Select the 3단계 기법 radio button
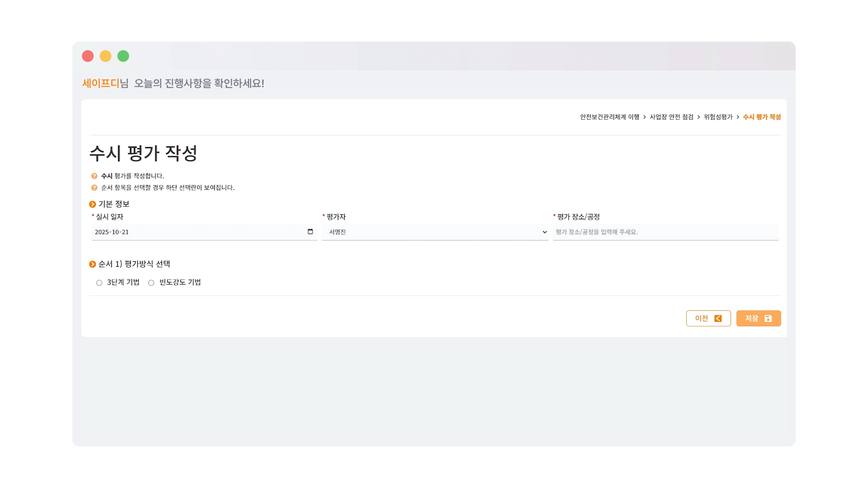The width and height of the screenshot is (868, 488). click(99, 282)
